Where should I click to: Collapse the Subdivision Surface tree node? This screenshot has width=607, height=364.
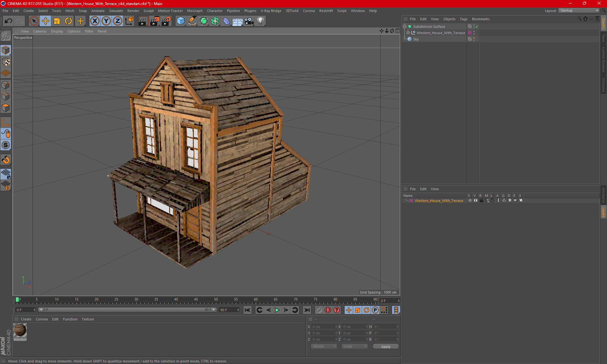[x=404, y=27]
